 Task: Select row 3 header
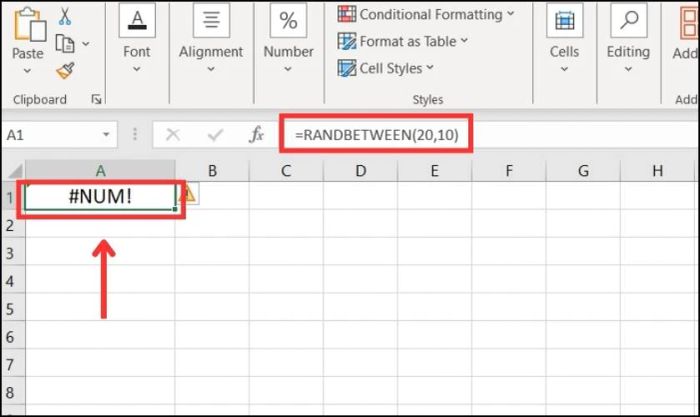11,253
